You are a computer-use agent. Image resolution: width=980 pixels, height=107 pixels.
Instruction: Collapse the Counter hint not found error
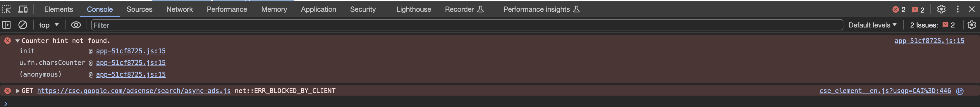pos(17,41)
